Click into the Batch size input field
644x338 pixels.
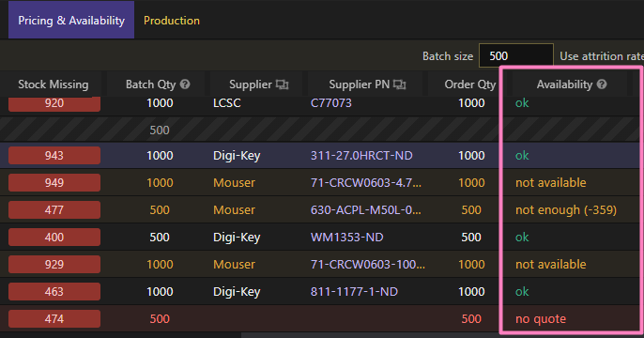[516, 55]
